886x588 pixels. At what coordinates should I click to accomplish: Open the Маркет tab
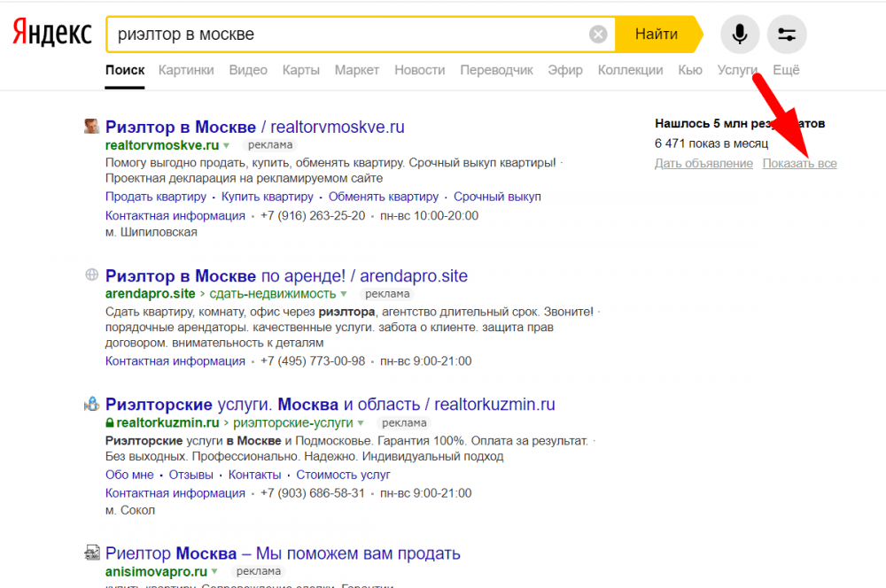(x=356, y=71)
